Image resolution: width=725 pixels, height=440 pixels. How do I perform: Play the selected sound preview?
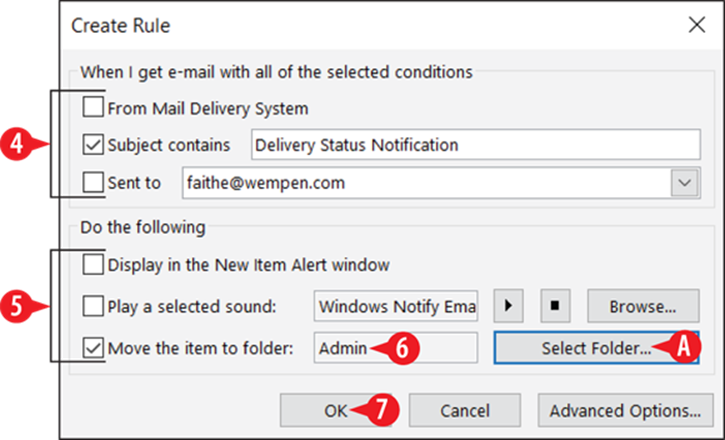(508, 306)
